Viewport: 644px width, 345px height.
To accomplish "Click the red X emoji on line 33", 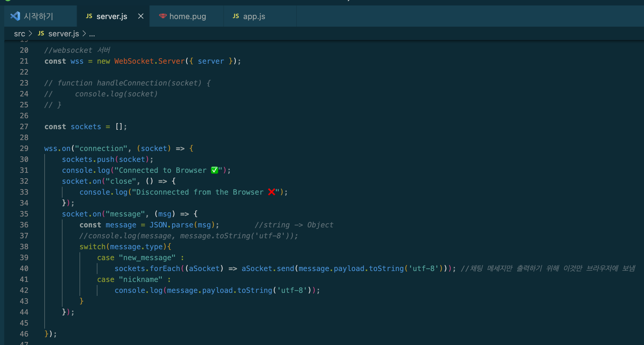I will [x=271, y=192].
